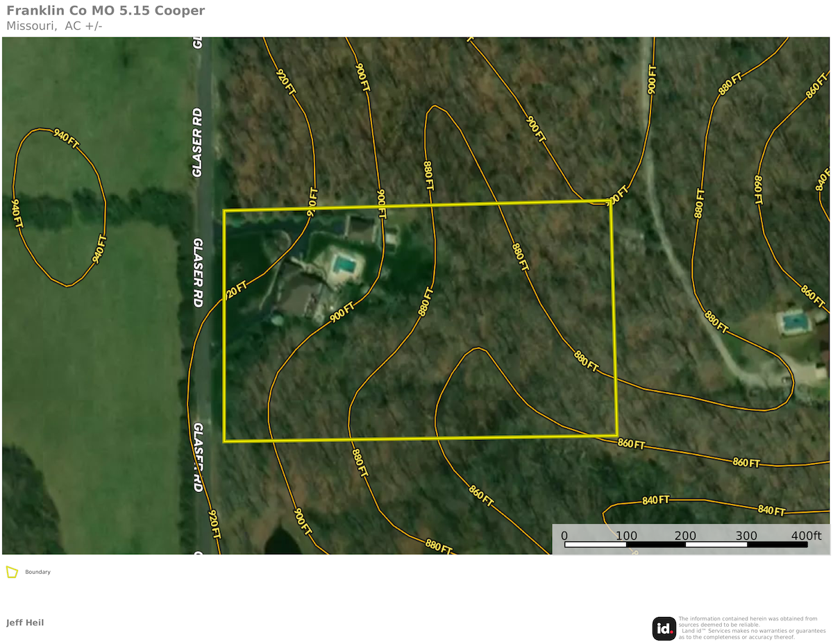Click the Jeff Heil name text
This screenshot has height=644, width=833.
click(25, 622)
